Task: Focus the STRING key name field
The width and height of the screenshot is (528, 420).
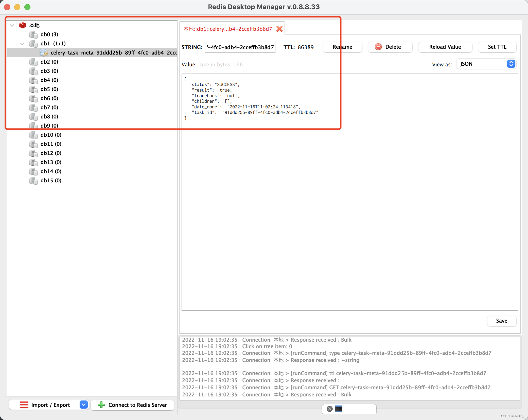Action: click(240, 47)
